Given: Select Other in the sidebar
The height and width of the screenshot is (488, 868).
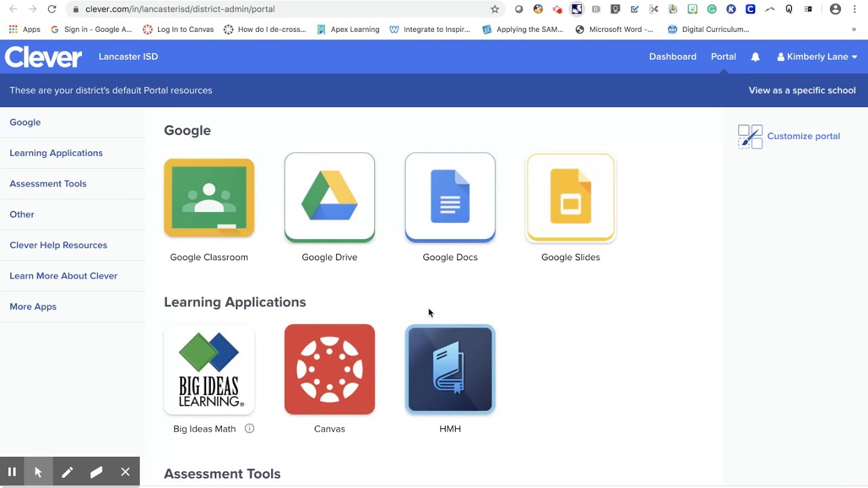Looking at the screenshot, I should [x=22, y=214].
